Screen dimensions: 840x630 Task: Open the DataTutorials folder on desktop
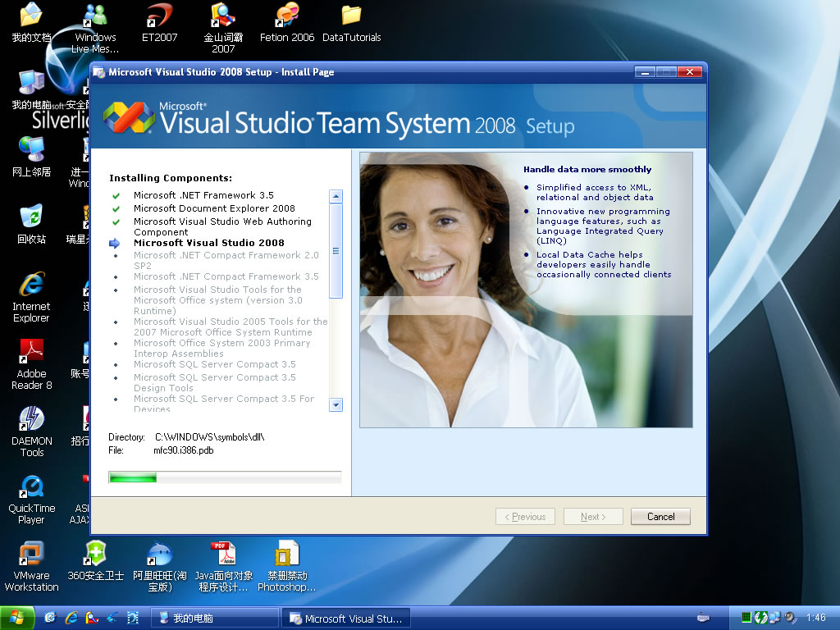[x=351, y=18]
